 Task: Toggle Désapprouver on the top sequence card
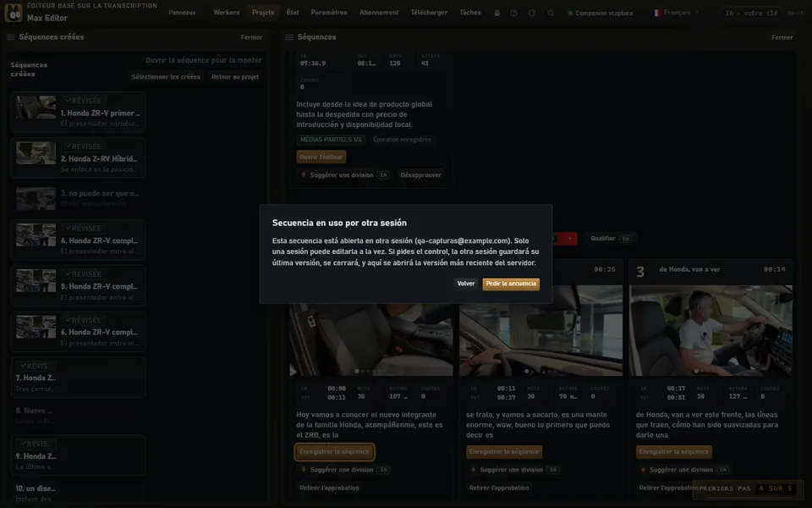pos(420,175)
